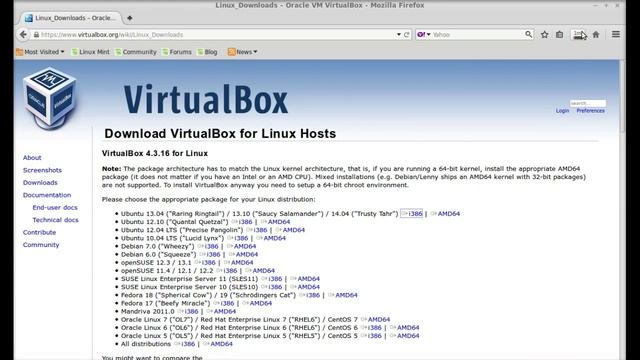Click the Login link
640x360 pixels.
(x=562, y=111)
